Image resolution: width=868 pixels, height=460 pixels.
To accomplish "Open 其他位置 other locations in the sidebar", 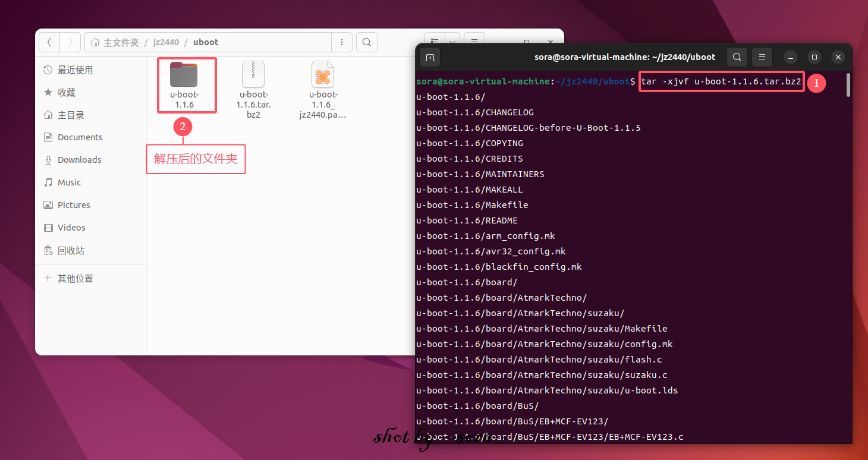I will [91, 278].
